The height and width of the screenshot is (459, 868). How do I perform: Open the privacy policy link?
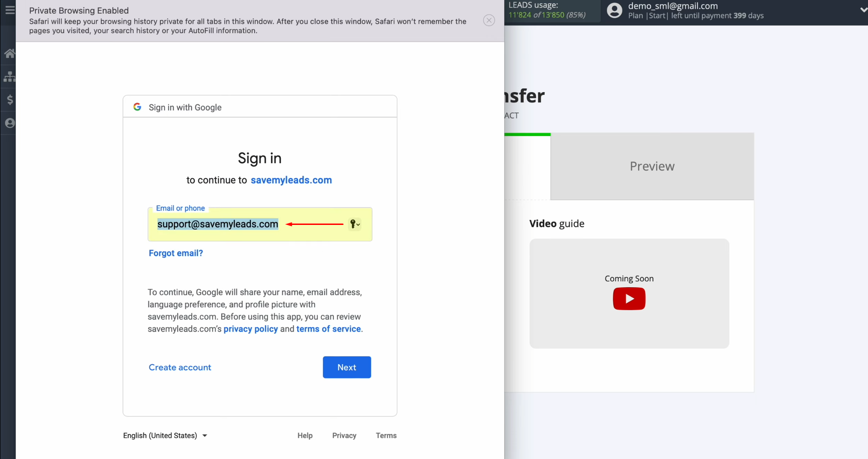[251, 329]
